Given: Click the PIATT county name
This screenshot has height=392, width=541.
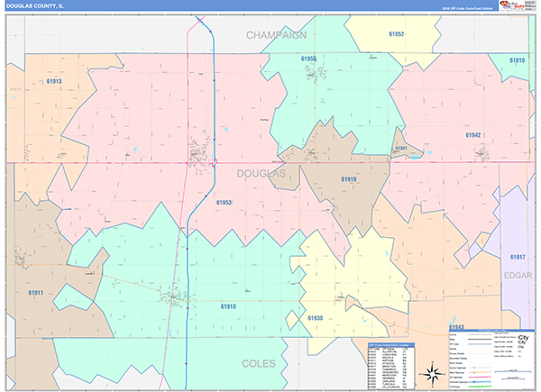Looking at the screenshot, I should pos(15,89).
